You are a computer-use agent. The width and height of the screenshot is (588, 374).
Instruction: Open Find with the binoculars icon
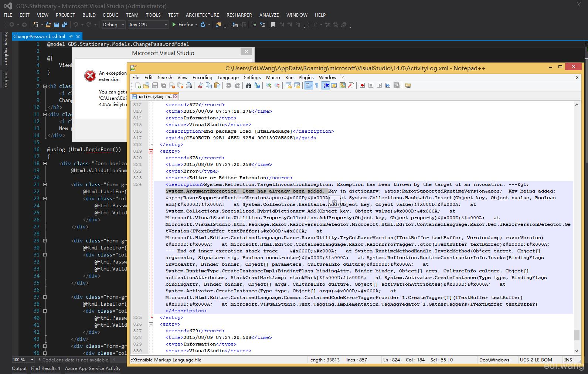(x=248, y=85)
